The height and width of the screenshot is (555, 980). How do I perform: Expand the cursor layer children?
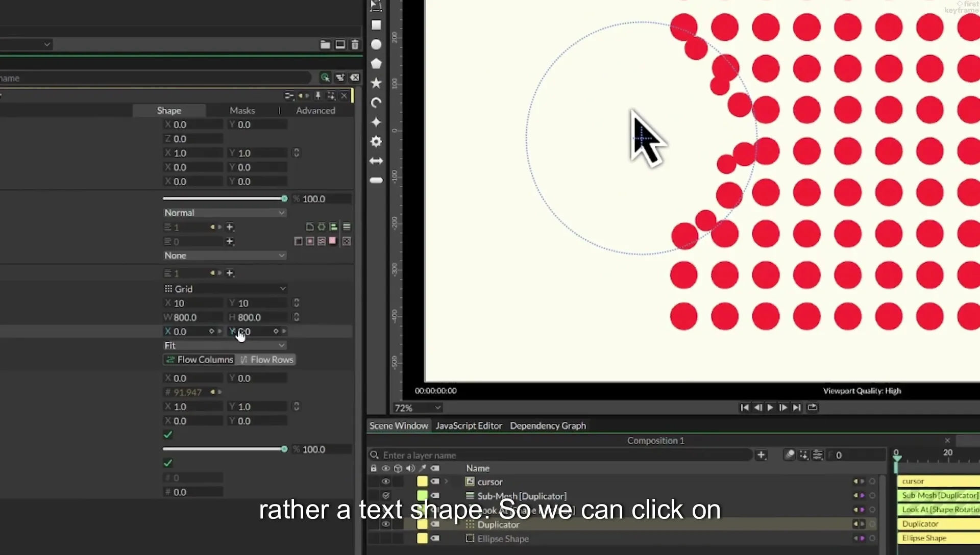pyautogui.click(x=447, y=481)
